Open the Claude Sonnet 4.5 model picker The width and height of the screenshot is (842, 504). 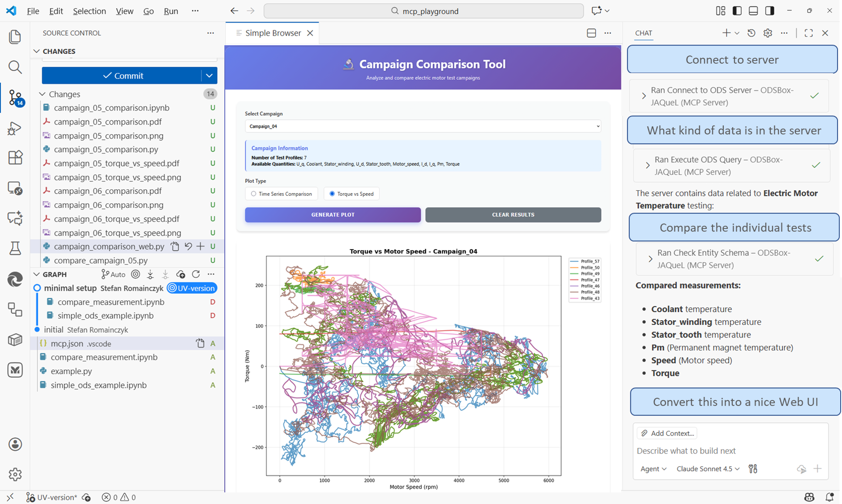pos(708,469)
